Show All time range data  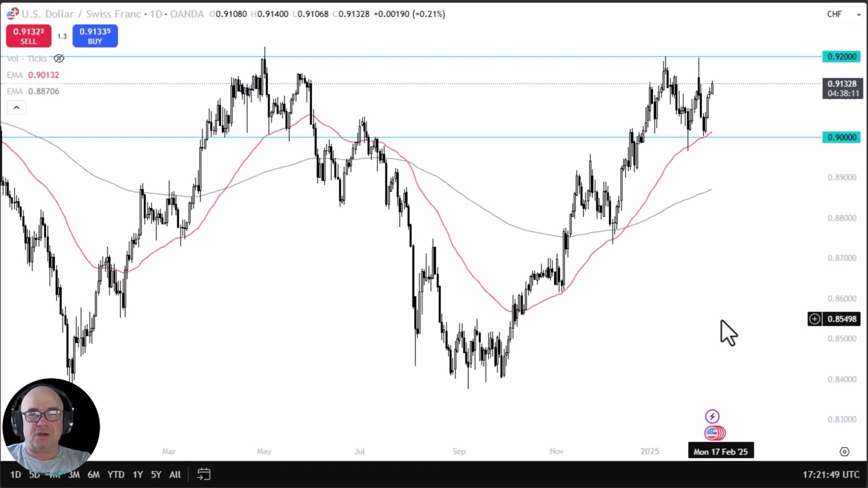175,474
